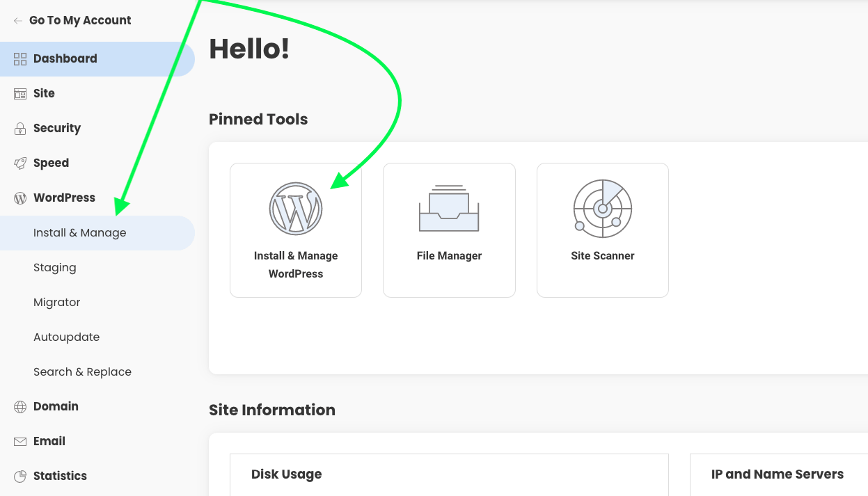Screen dimensions: 868x496
Task: Click the Email envelope icon
Action: [20, 442]
